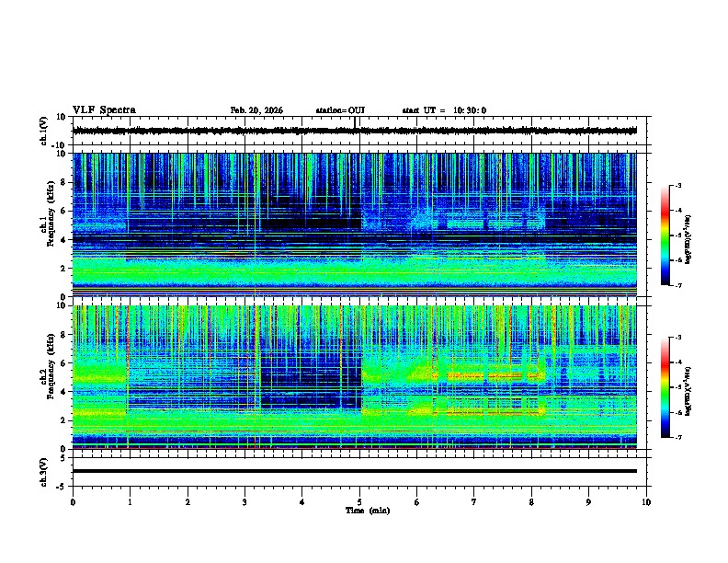Click time-axis tick label "9"
The image size is (728, 563).
click(x=588, y=502)
